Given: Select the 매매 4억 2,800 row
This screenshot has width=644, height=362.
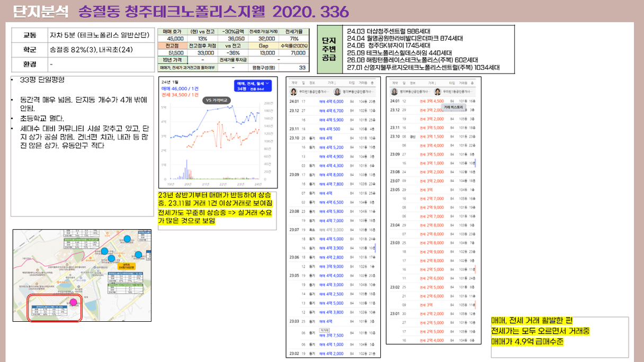Looking at the screenshot, I should coord(332,257).
